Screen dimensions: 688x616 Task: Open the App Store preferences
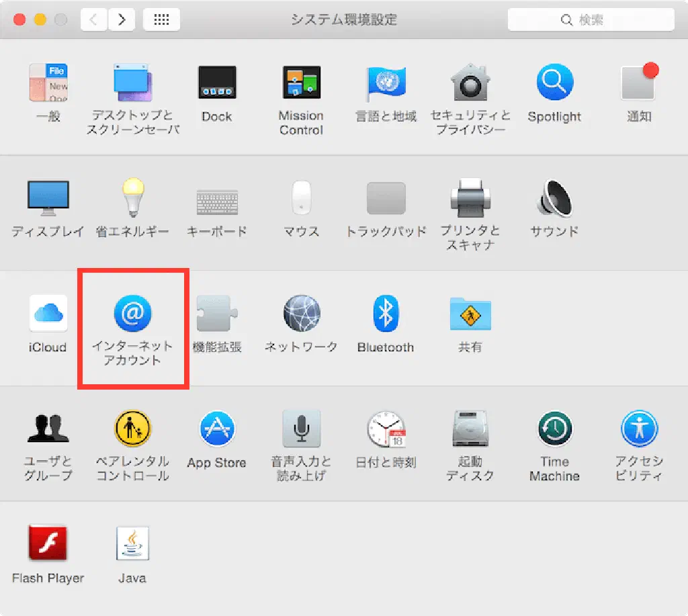coord(216,429)
